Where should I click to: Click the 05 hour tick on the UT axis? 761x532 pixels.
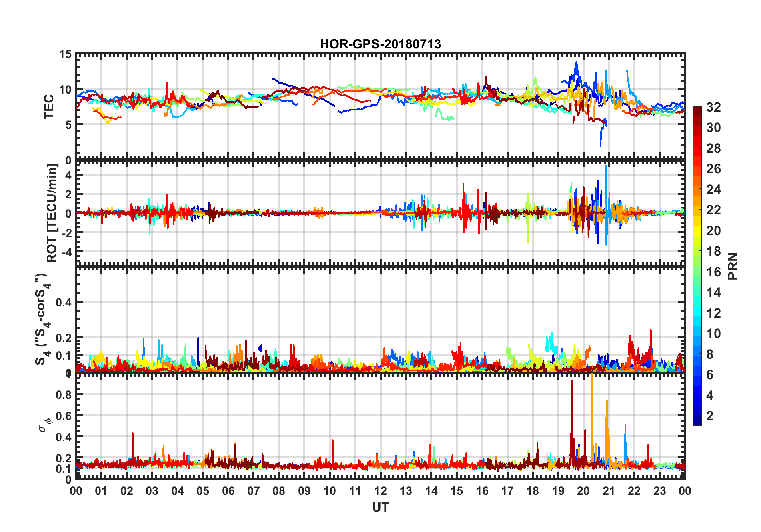coord(203,491)
